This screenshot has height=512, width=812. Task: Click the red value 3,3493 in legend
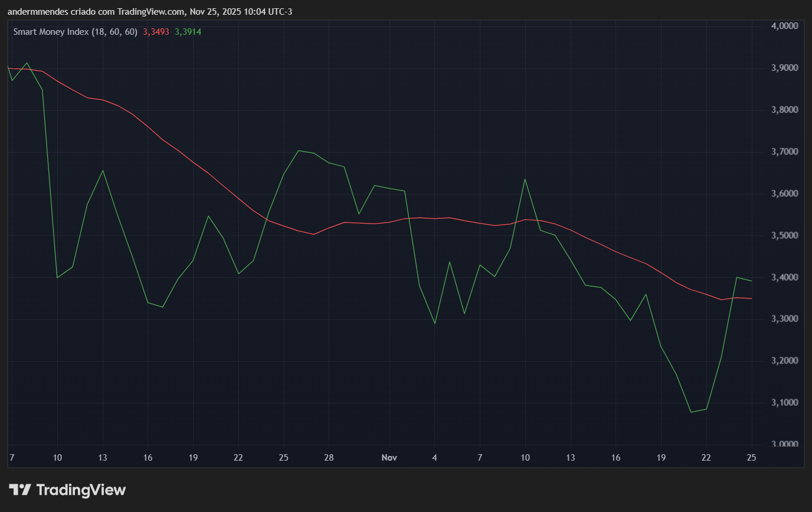click(155, 31)
